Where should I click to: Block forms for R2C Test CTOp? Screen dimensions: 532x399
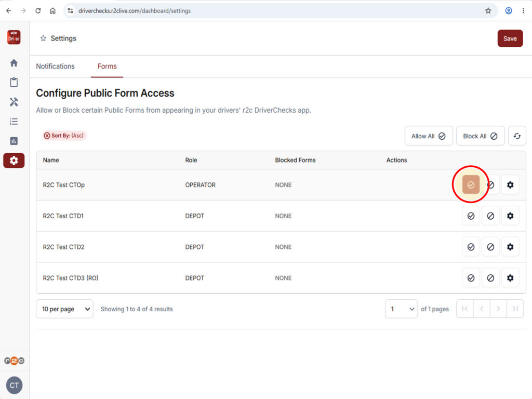pyautogui.click(x=490, y=185)
